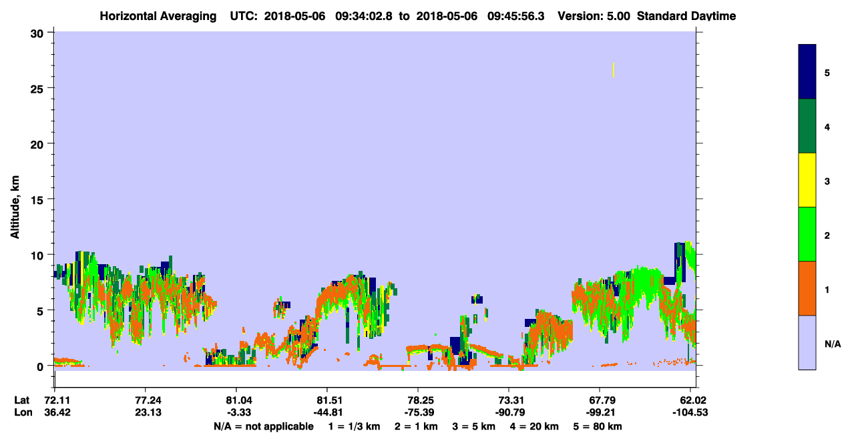
Task: Click the '1 = 1/3 km' caption
Action: [355, 426]
